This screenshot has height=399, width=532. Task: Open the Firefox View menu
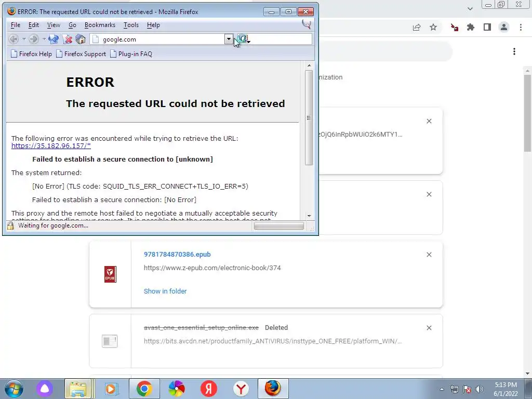click(x=54, y=25)
